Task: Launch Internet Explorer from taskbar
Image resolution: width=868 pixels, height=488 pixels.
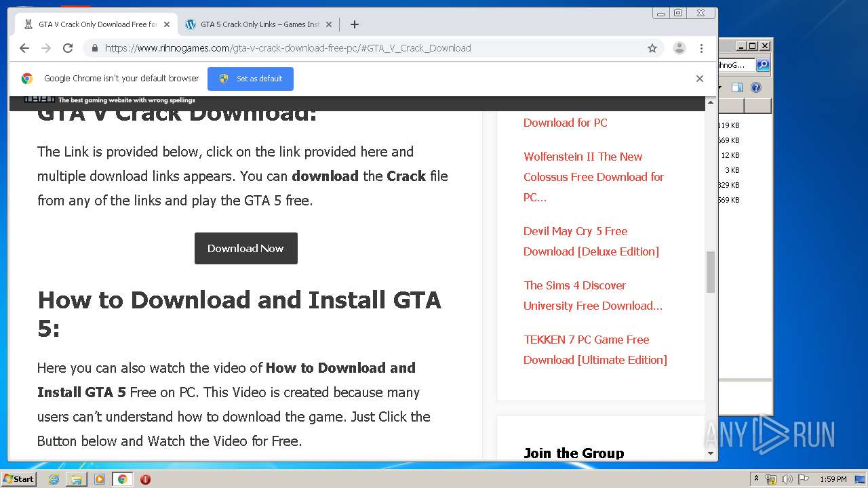Action: tap(54, 479)
